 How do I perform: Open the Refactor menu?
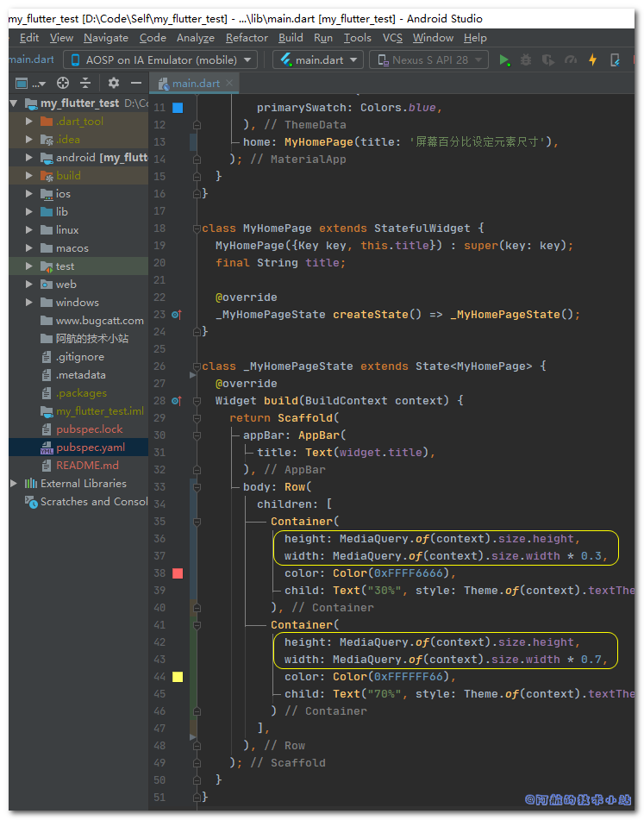pos(247,38)
